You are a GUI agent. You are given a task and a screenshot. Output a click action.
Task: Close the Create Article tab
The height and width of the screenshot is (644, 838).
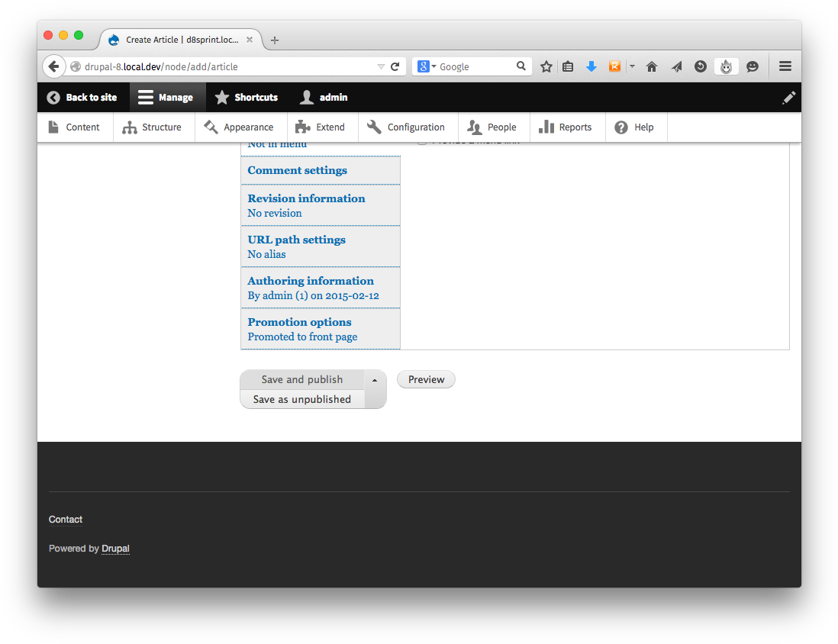click(249, 40)
